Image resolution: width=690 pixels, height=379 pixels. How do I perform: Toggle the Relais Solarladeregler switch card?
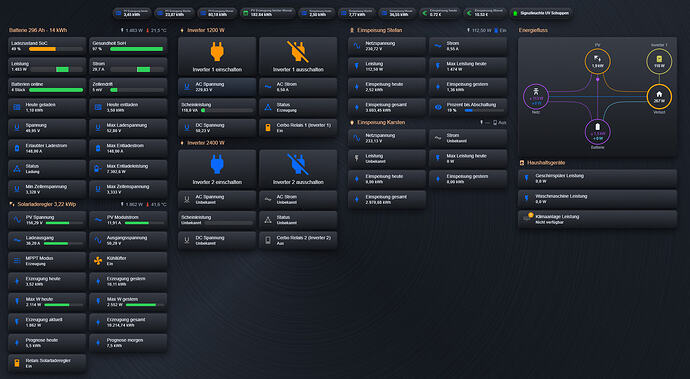pos(47,363)
